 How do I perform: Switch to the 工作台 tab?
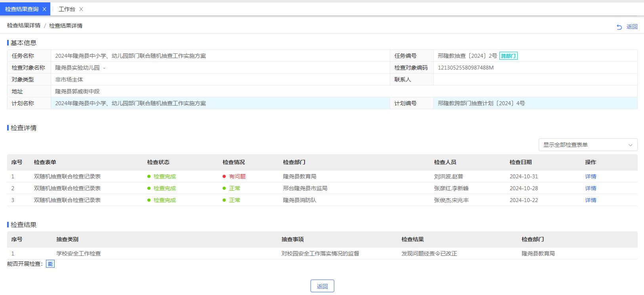[x=67, y=9]
